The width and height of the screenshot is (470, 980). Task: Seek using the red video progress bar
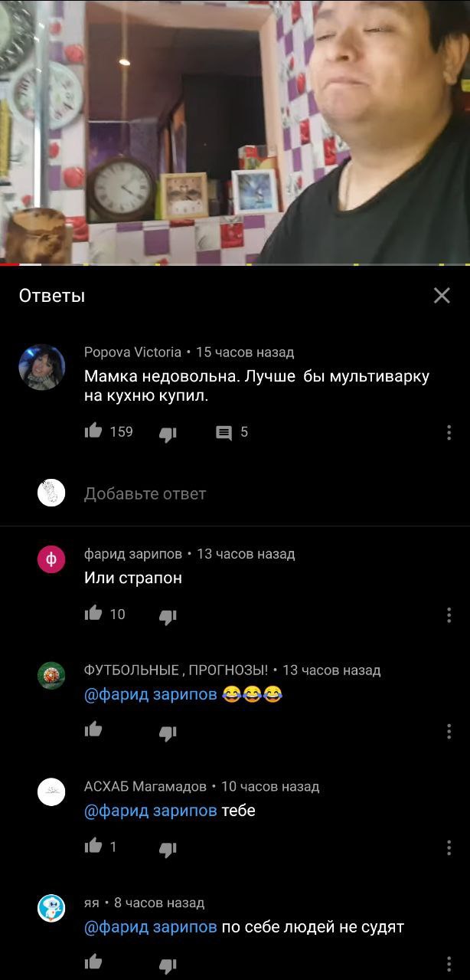[235, 264]
